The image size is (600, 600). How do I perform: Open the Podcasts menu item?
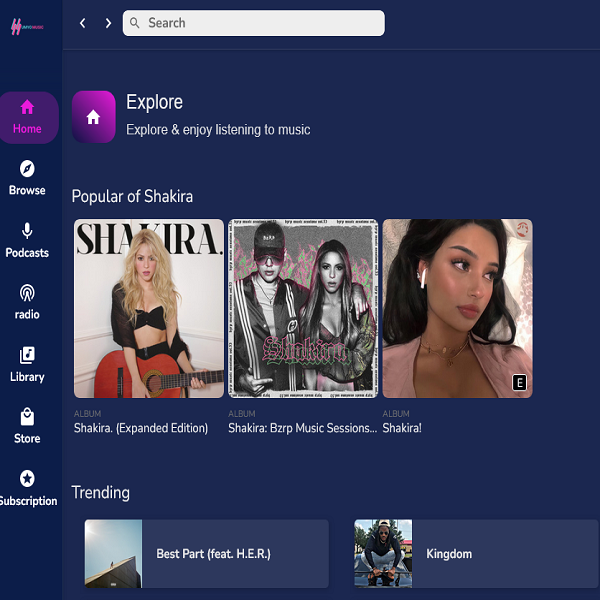[x=27, y=253]
